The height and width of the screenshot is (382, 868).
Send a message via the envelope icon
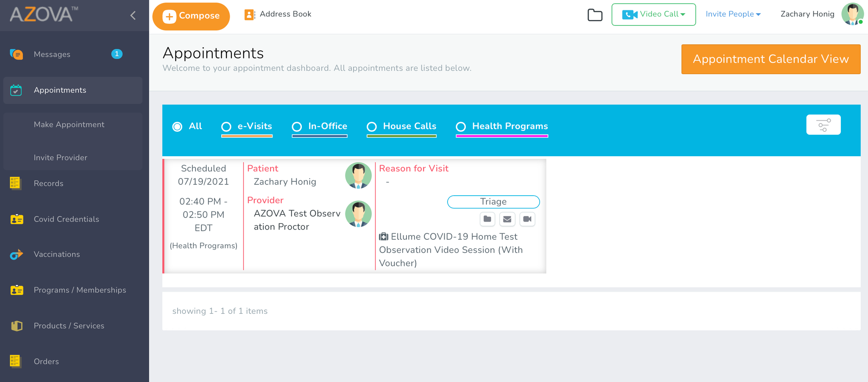(507, 219)
